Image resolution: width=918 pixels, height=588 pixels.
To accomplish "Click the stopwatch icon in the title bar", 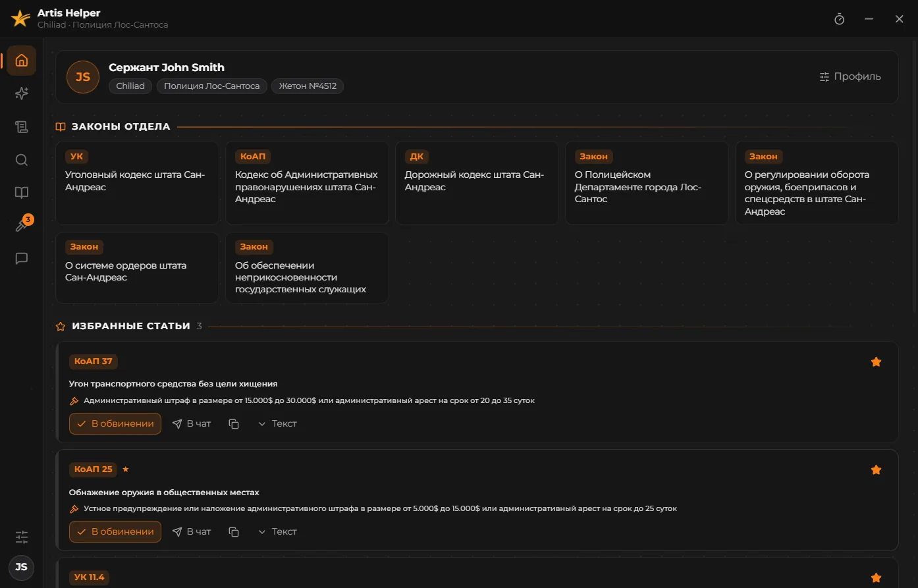I will [x=839, y=19].
